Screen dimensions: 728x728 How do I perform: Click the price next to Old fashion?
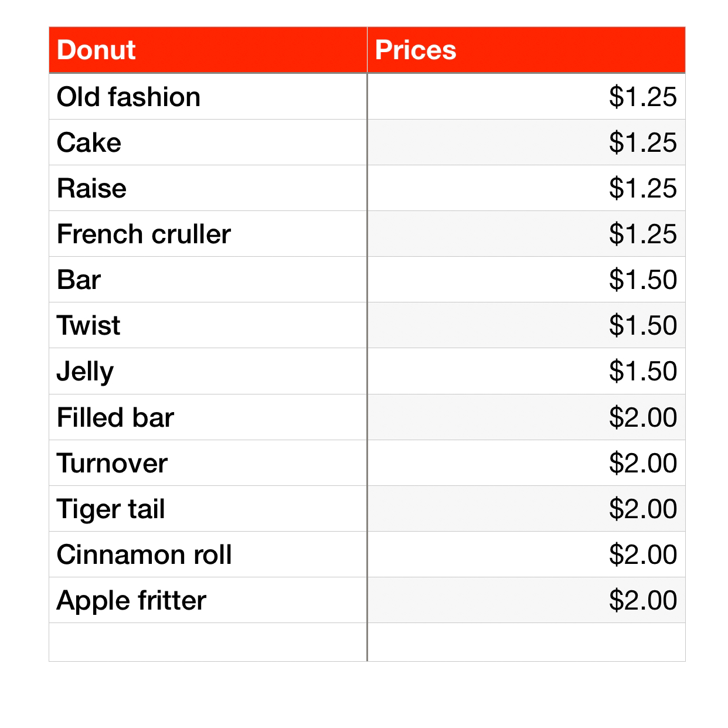[x=526, y=97]
